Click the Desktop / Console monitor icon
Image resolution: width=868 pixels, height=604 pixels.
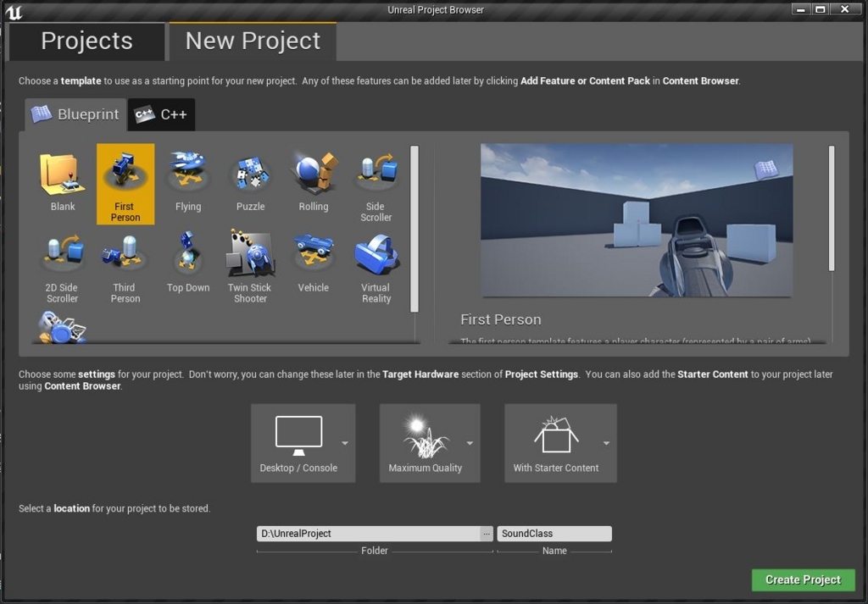[299, 436]
